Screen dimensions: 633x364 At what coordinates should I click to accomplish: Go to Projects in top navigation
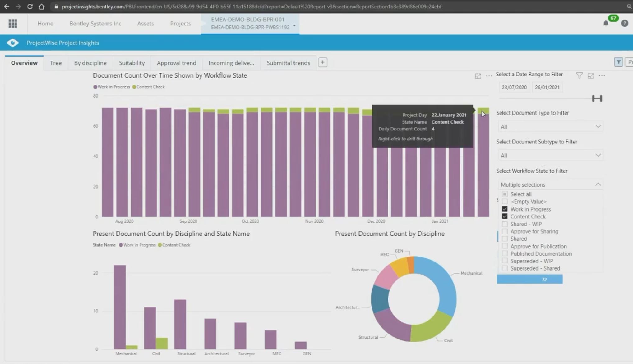pos(180,24)
